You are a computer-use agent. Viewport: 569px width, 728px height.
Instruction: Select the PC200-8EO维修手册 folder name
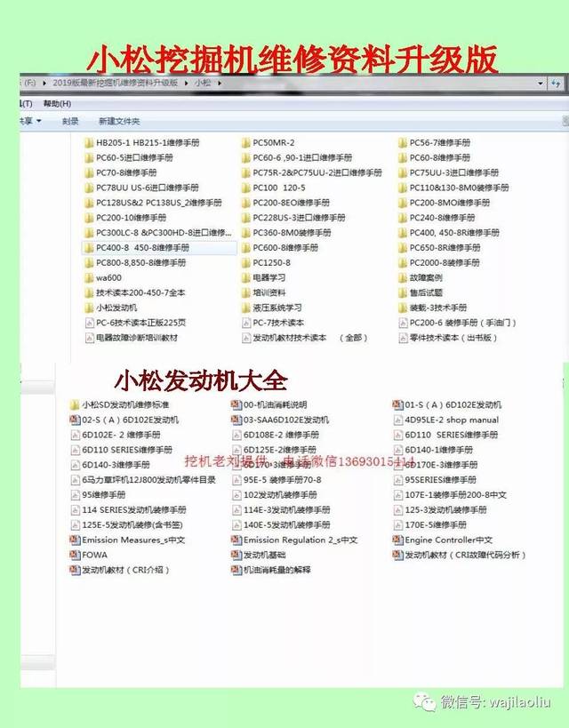point(292,203)
